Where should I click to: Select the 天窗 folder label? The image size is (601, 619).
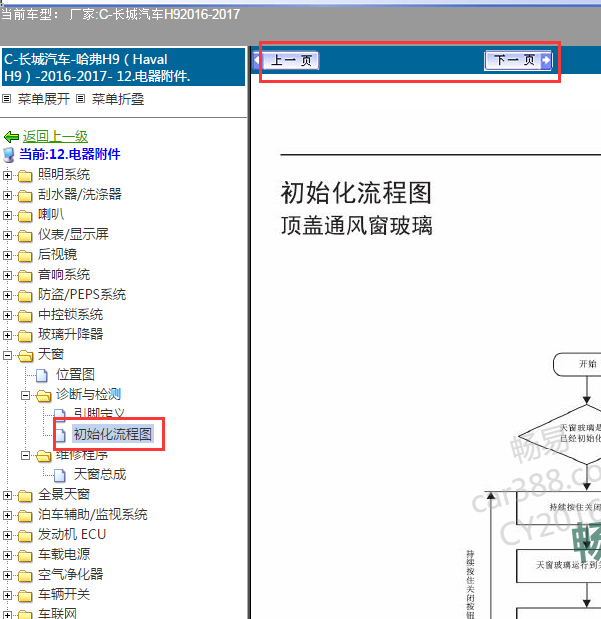[51, 354]
